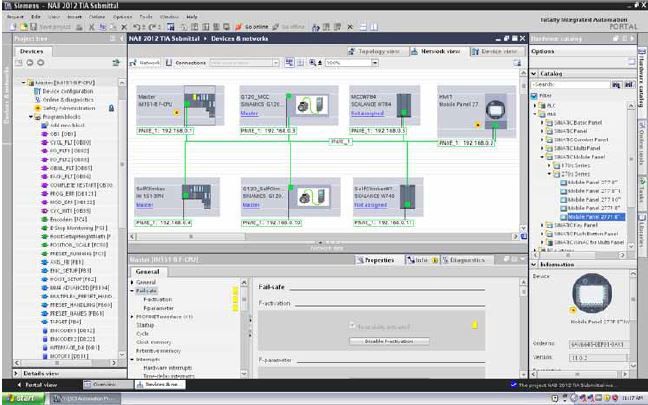Click the Undo arrow toolbar icon
This screenshot has width=648, height=405.
coord(136,27)
